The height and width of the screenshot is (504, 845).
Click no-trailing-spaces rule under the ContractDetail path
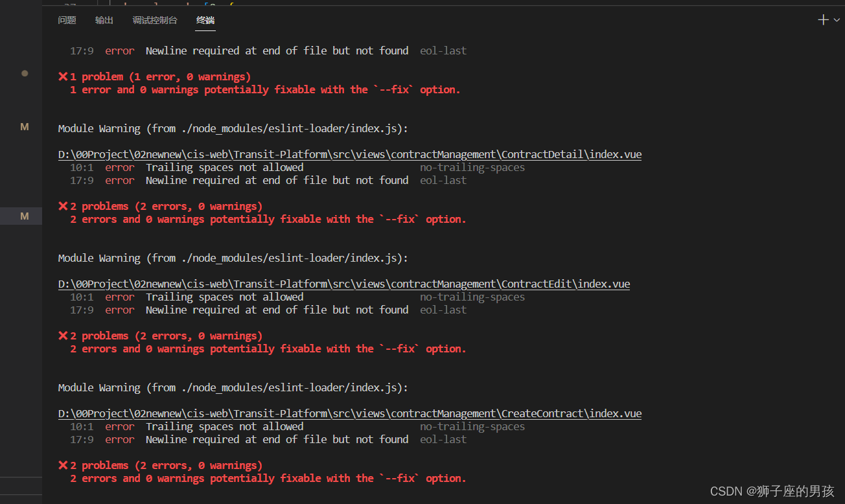tap(472, 168)
